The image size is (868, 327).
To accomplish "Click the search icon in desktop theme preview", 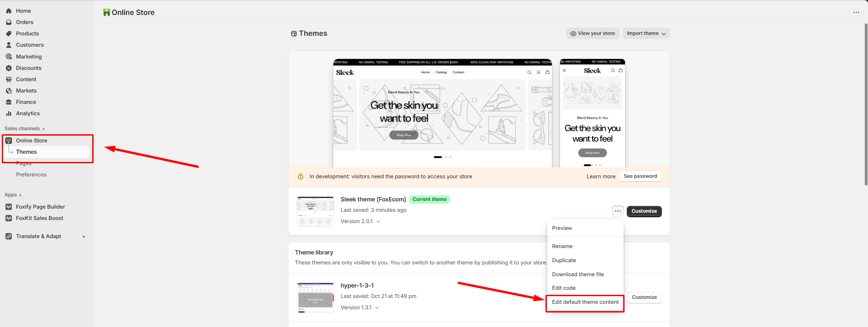I will click(x=529, y=73).
